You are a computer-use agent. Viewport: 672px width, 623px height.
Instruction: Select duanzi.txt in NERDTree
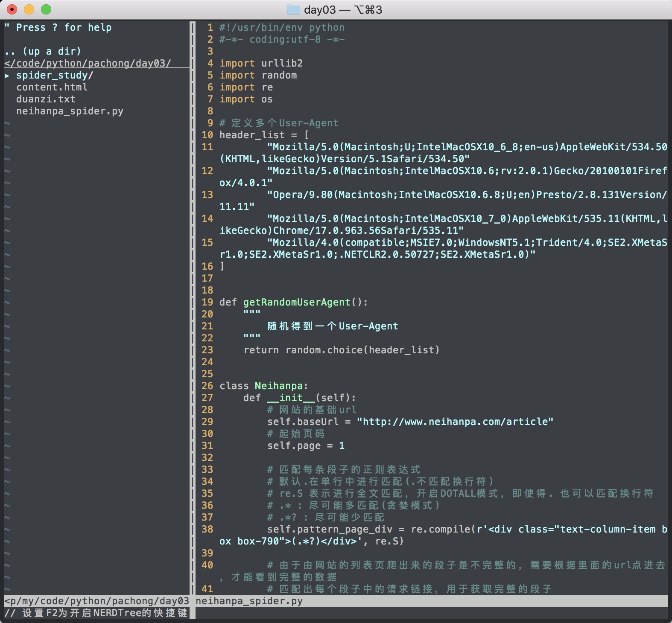tap(46, 99)
